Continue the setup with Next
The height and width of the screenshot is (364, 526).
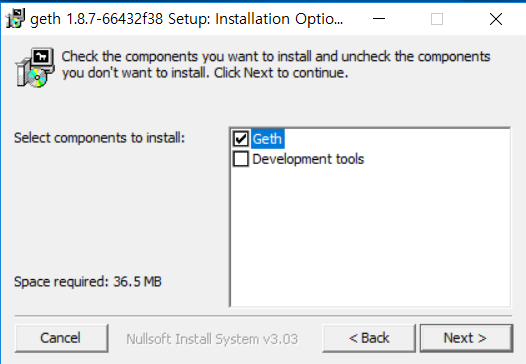coord(466,338)
